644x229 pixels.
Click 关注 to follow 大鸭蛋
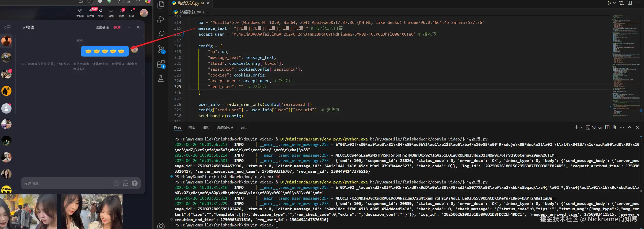point(117,27)
